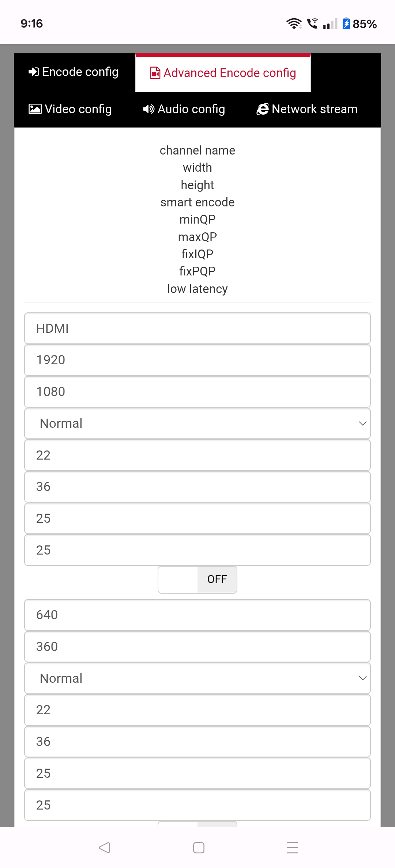Open the second smart encode Normal dropdown
Viewport: 395px width, 868px height.
coord(197,678)
